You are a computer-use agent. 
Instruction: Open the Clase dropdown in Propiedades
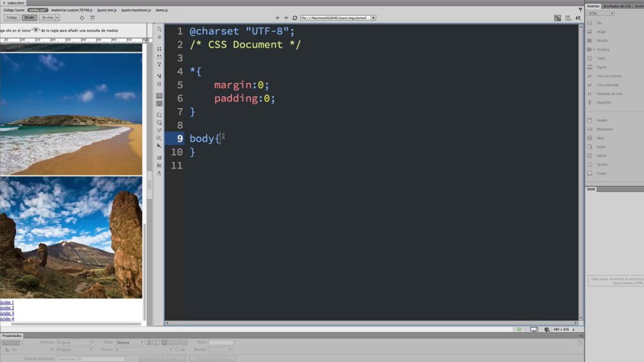129,342
